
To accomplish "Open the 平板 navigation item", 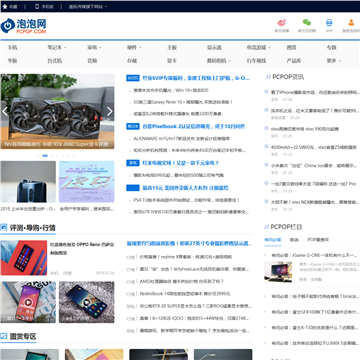I will point(13,61).
